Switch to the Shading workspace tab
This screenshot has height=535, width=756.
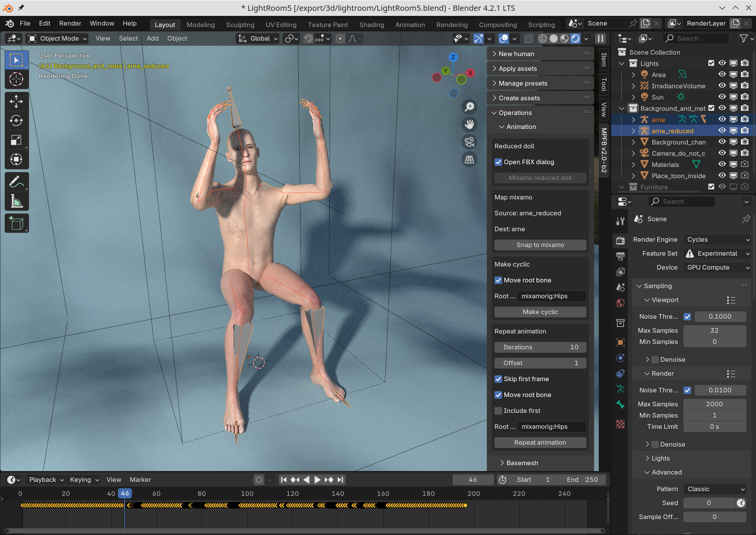point(371,24)
